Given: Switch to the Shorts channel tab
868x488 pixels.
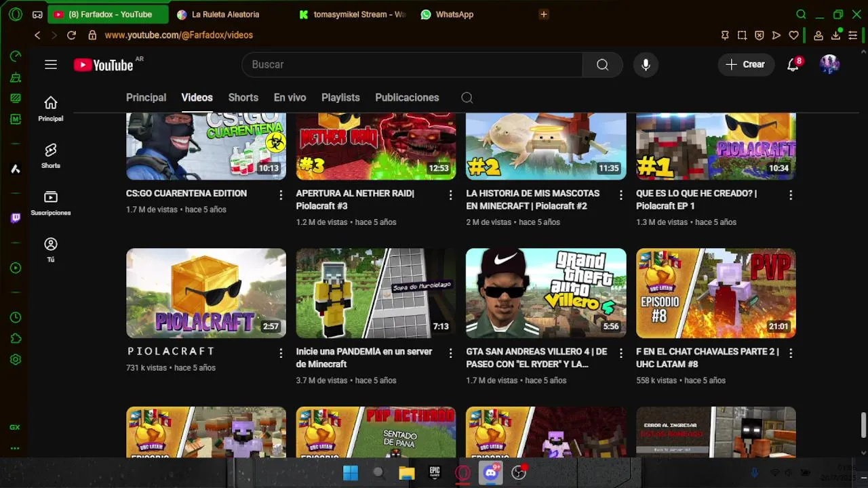Looking at the screenshot, I should point(243,98).
